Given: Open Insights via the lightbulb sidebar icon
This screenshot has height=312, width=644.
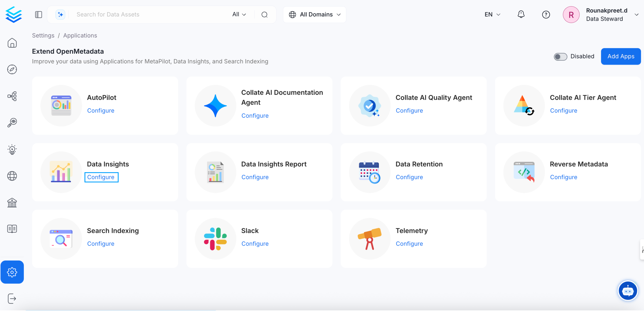Looking at the screenshot, I should [x=12, y=149].
